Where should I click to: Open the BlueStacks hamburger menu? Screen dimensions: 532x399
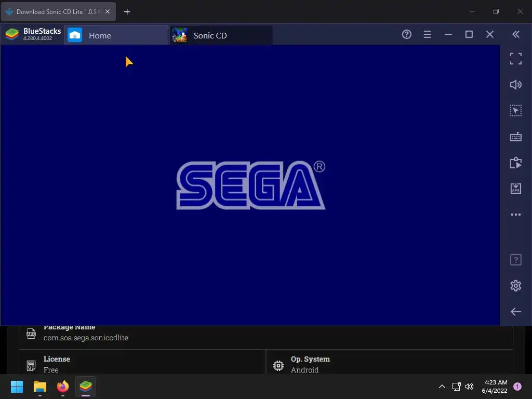point(427,34)
